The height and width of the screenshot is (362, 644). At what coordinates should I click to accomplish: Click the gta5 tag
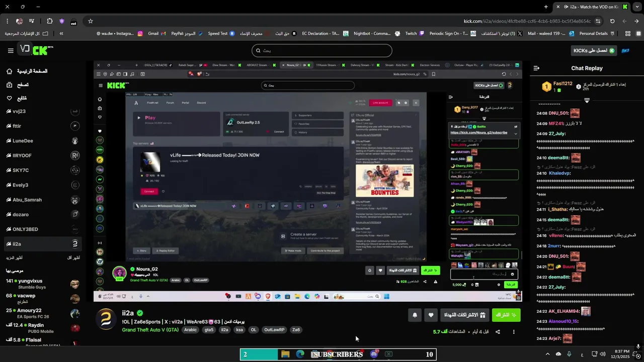[209, 330]
